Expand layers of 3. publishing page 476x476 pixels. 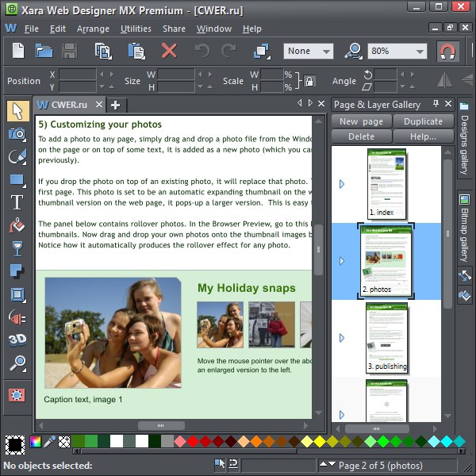(342, 338)
